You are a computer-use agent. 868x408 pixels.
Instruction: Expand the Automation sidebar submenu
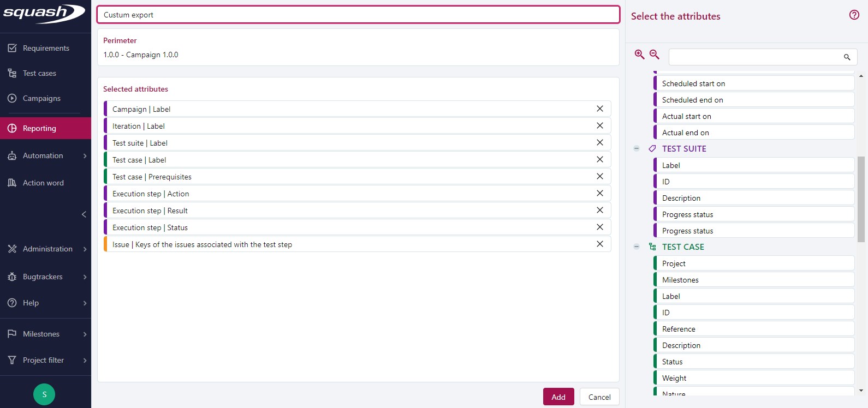pos(85,156)
